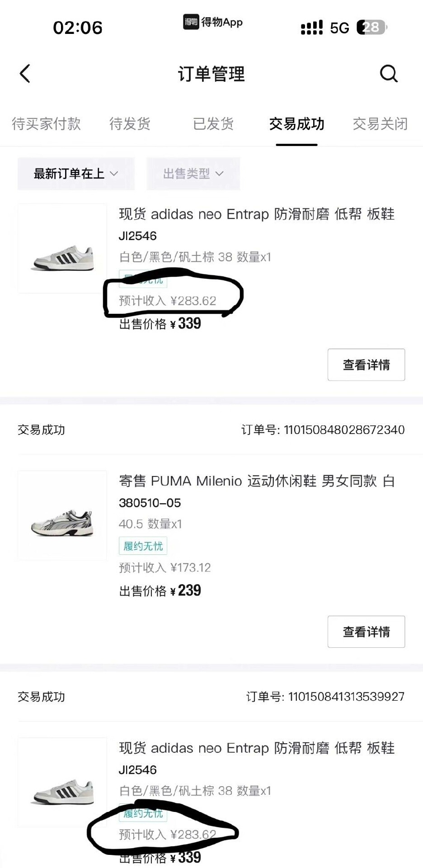Tap the back arrow icon
Viewport: 423px width, 868px height.
click(x=25, y=74)
